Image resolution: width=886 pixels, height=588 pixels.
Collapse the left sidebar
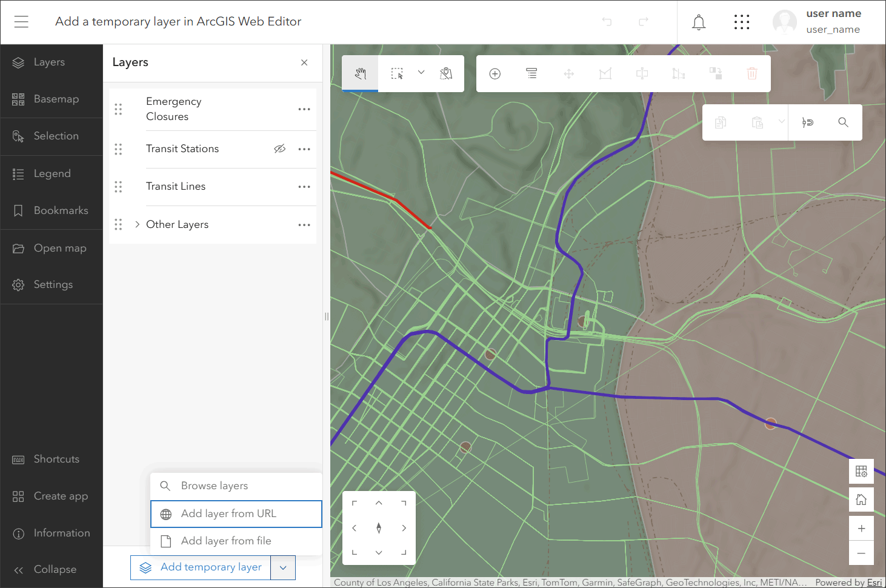52,570
